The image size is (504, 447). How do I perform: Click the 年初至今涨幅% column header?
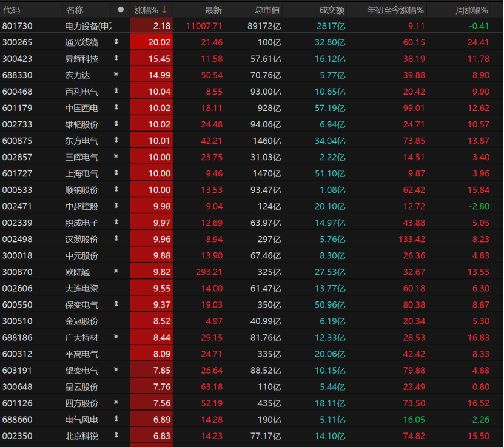tap(395, 10)
